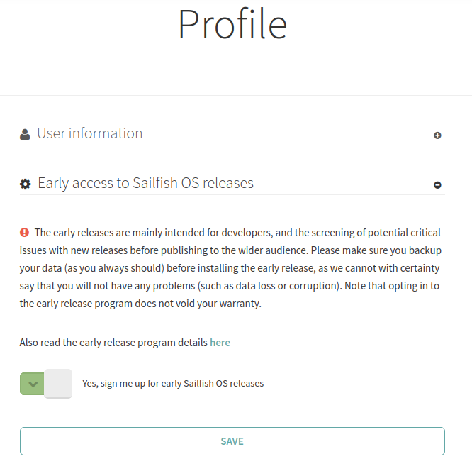The width and height of the screenshot is (472, 476).
Task: Select 'Early access to Sailfish OS releases' heading
Action: click(x=145, y=183)
